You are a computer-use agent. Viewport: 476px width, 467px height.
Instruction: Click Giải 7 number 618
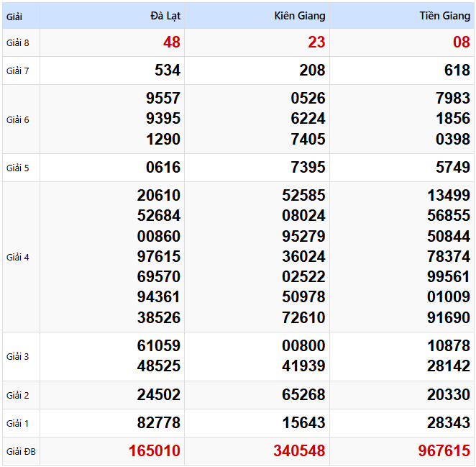click(457, 71)
